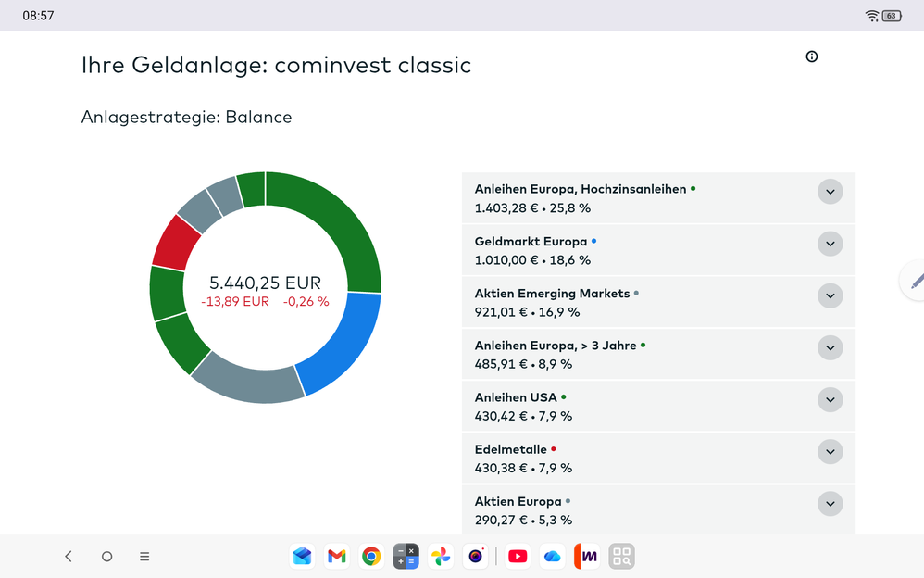Screen dimensions: 924x578
Task: Tap the 921,01 € • 16,9 % amount
Action: [528, 312]
